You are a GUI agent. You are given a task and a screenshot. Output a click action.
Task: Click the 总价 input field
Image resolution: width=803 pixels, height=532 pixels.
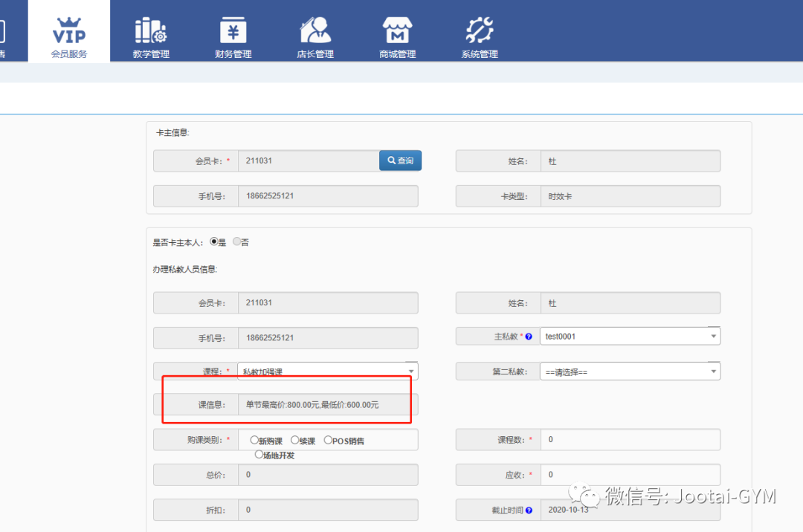point(328,474)
